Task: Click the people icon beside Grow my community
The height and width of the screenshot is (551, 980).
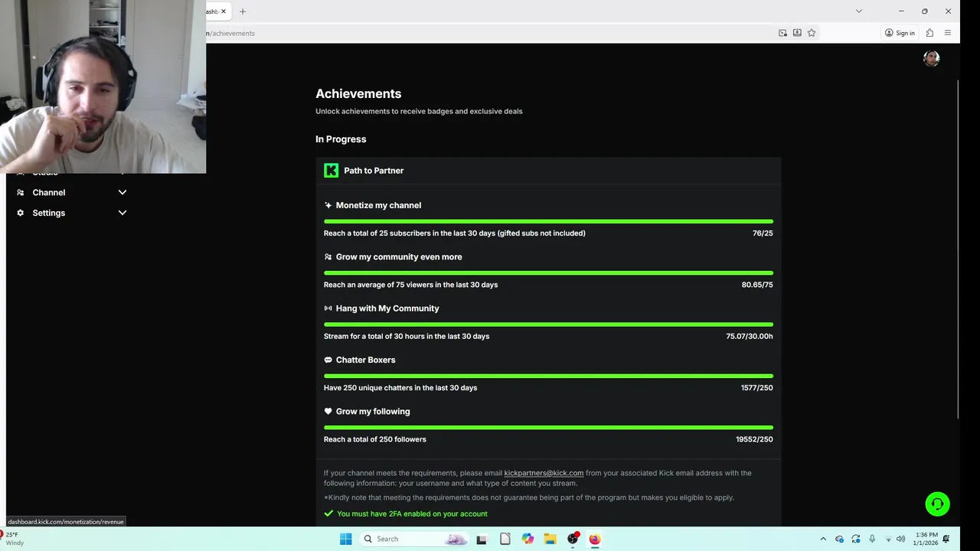Action: click(x=328, y=257)
